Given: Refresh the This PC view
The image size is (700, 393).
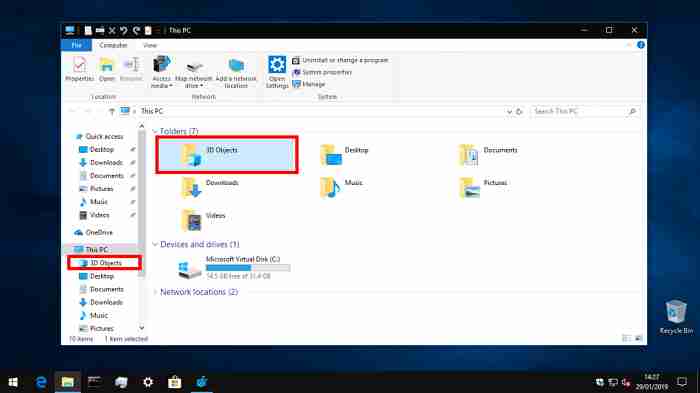Looking at the screenshot, I should coord(519,111).
